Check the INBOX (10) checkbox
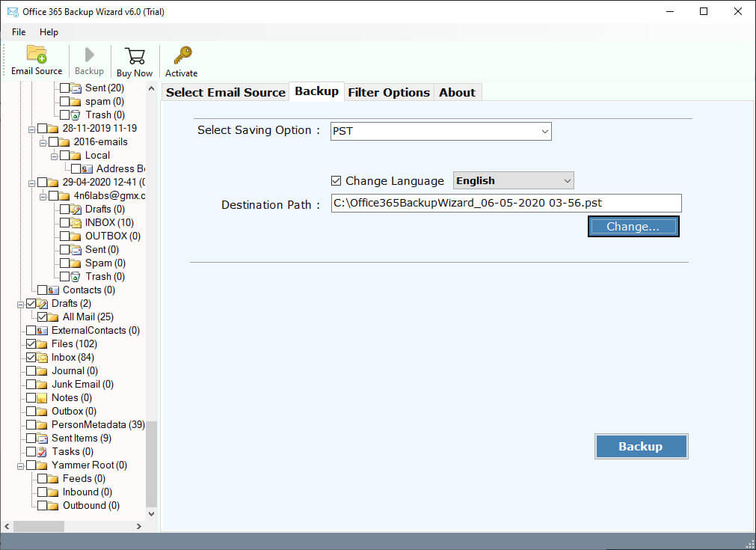Image resolution: width=756 pixels, height=550 pixels. tap(64, 222)
